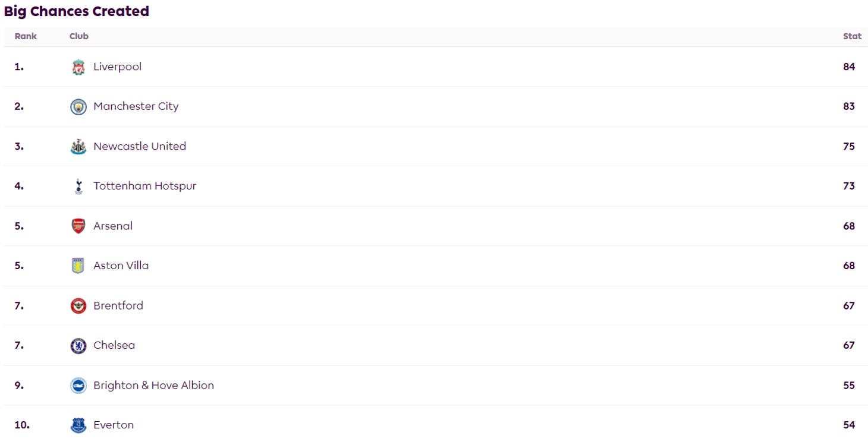Open Tottenham Hotspur team name link
The width and height of the screenshot is (868, 439).
click(144, 186)
